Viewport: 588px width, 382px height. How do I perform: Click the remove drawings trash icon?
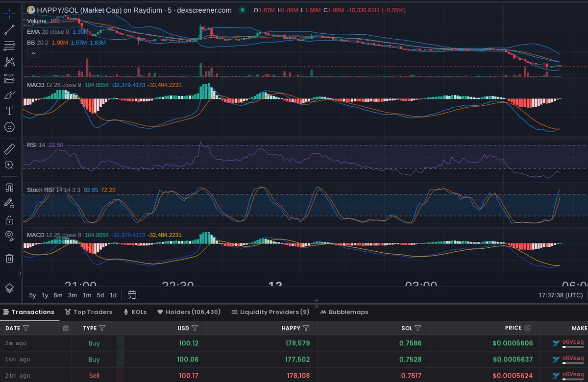(9, 258)
